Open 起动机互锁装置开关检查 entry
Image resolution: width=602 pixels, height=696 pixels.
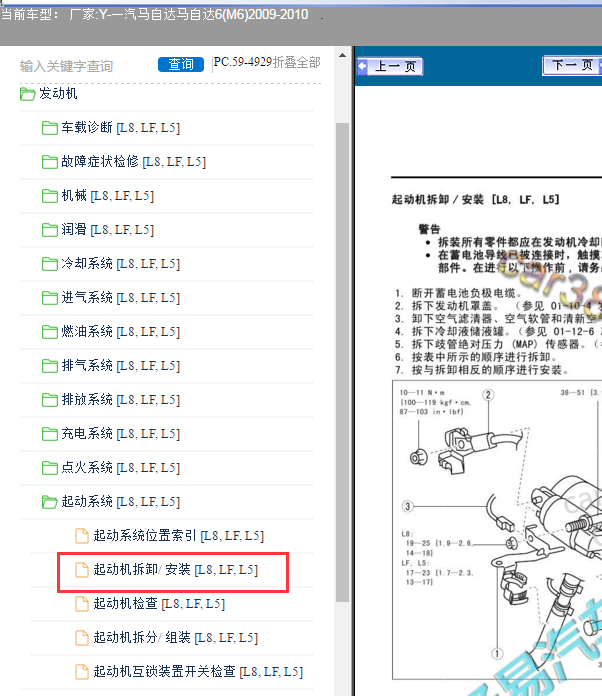(x=197, y=672)
